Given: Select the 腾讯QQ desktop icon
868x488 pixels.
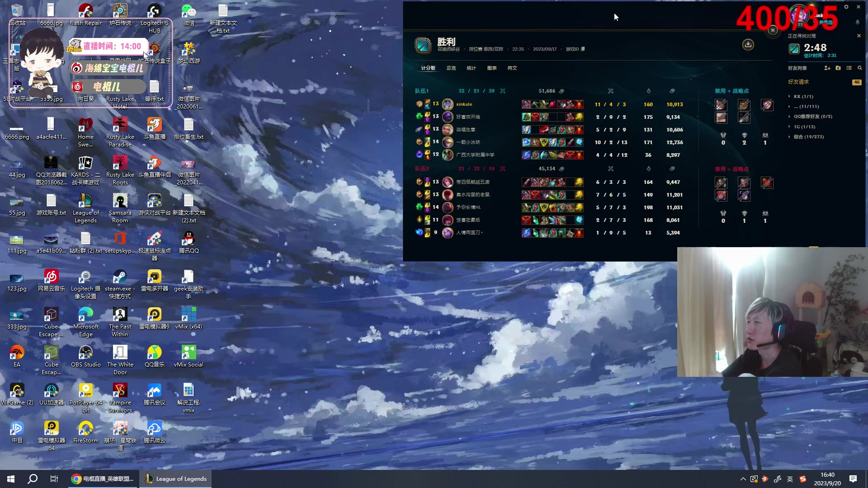Looking at the screenshot, I should coord(189,243).
